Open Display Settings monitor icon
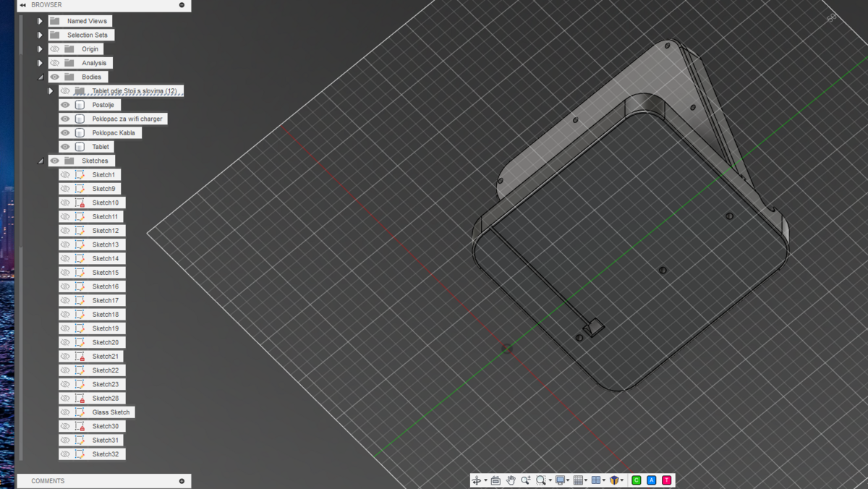Viewport: 868px width, 489px height. tap(560, 480)
